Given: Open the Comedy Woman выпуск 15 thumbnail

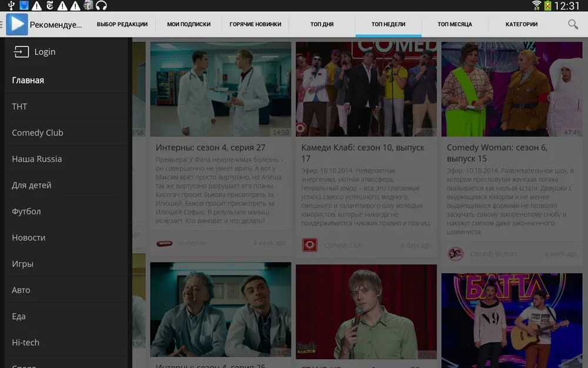Looking at the screenshot, I should tap(512, 89).
